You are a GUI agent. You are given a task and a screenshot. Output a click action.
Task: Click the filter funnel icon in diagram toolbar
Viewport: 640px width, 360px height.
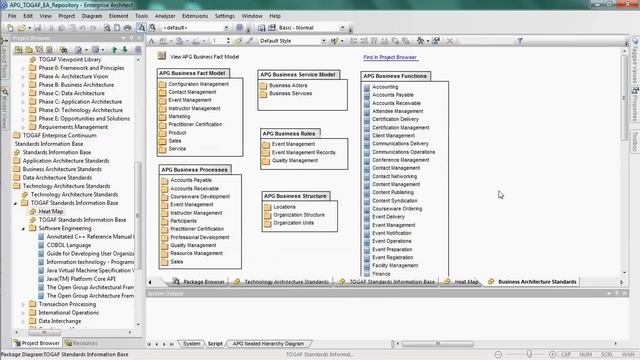(520, 41)
